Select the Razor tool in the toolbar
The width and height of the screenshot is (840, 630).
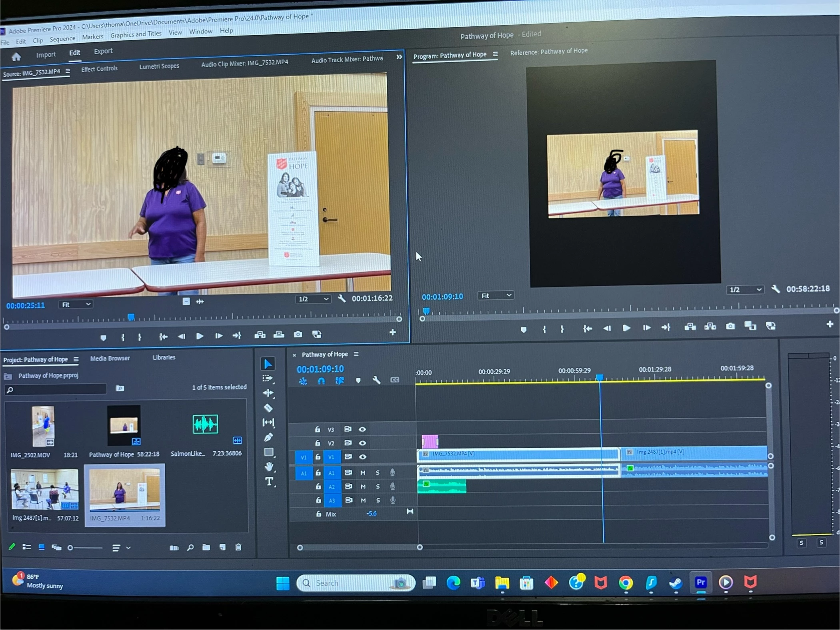click(268, 408)
